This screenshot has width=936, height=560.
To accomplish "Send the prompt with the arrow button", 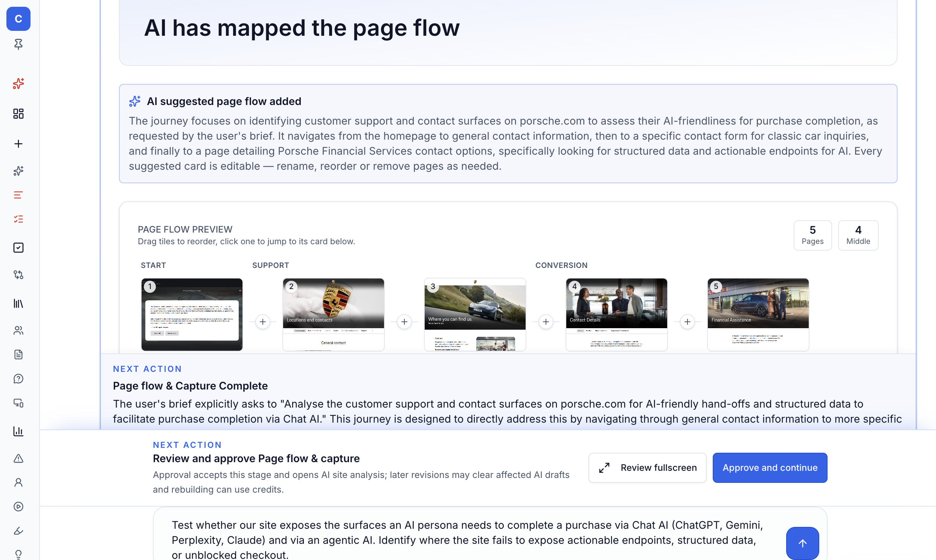I will [x=802, y=543].
